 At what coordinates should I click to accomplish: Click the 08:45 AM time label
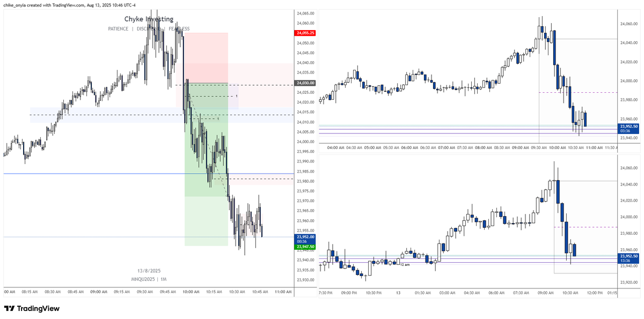(x=76, y=292)
